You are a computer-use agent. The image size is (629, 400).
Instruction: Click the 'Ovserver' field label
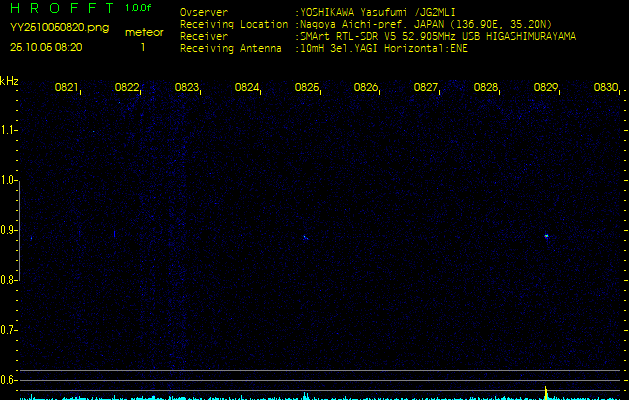(x=204, y=12)
